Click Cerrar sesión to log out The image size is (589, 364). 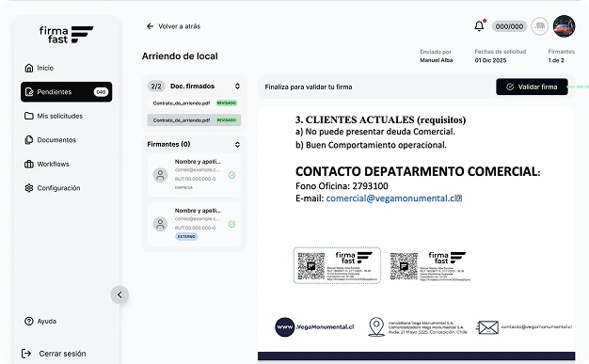54,354
